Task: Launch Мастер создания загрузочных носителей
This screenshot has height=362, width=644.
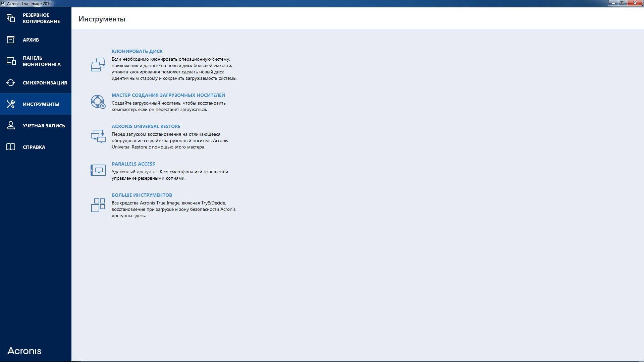Action: pos(168,95)
